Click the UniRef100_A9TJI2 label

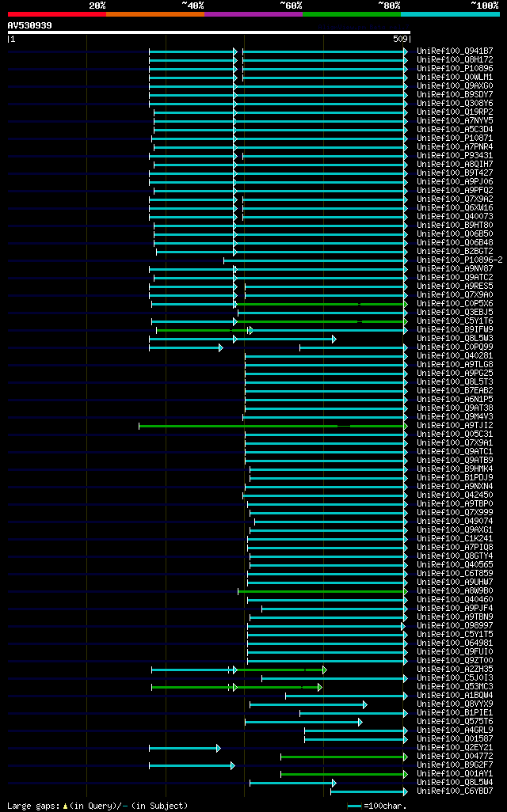[x=456, y=426]
